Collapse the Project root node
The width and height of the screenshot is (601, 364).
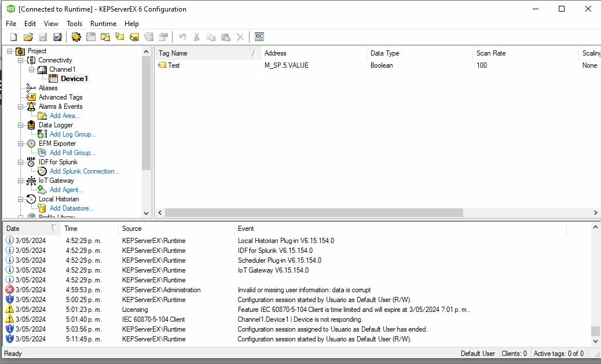[x=10, y=51]
